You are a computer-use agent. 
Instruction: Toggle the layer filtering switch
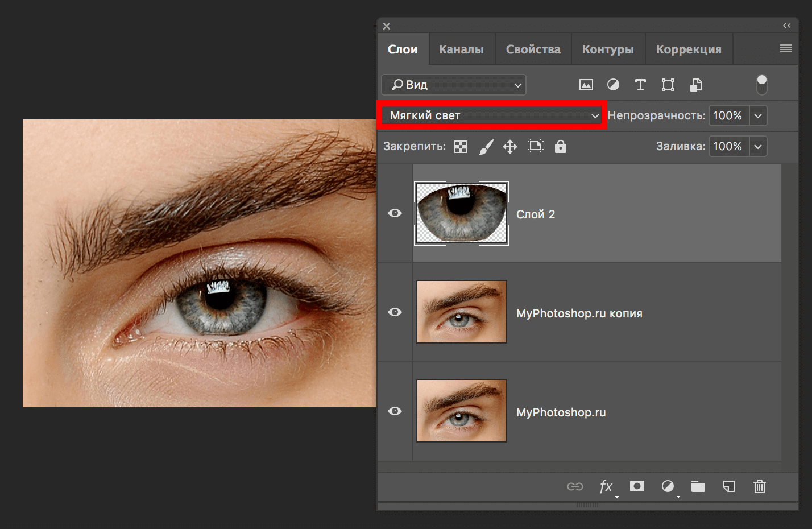click(x=762, y=85)
